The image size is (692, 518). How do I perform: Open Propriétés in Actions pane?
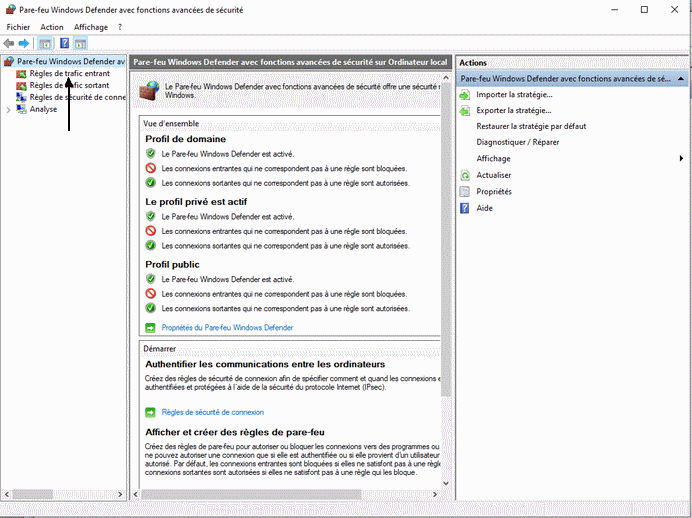click(494, 191)
